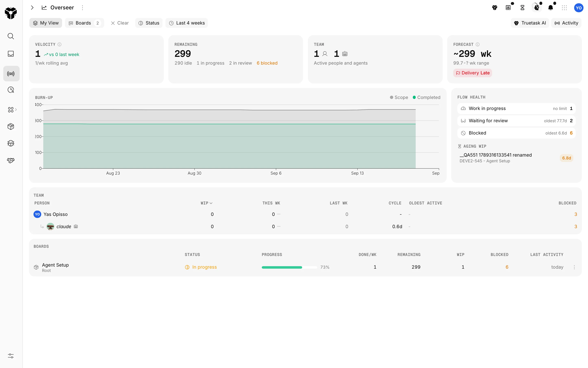This screenshot has height=368, width=588.
Task: Clear the active filters
Action: coord(120,23)
